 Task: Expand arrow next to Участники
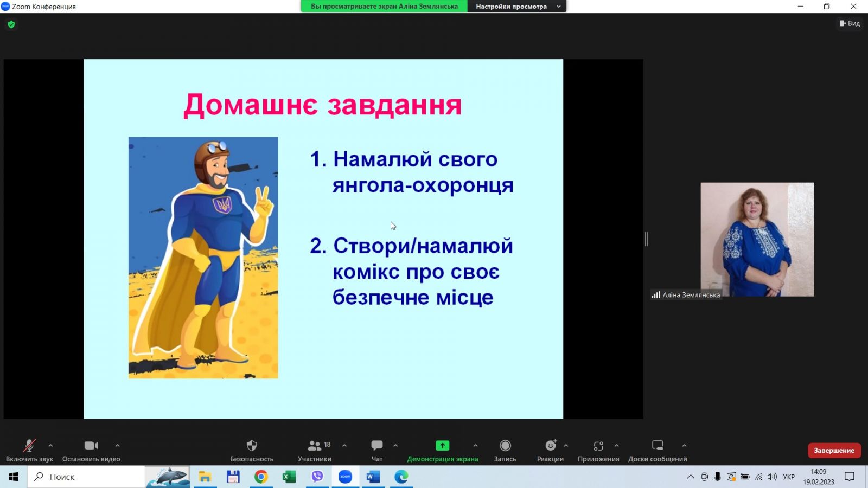tap(344, 446)
